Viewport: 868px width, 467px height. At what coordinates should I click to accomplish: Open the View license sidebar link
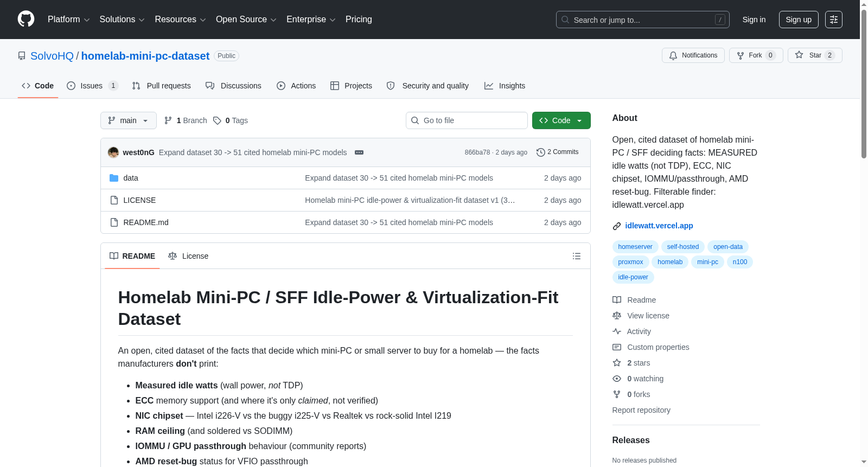(641, 316)
